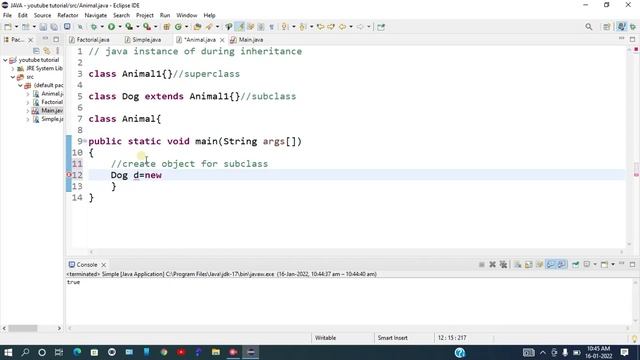Switch to the Main.java editor tab
The width and height of the screenshot is (640, 360).
(247, 40)
